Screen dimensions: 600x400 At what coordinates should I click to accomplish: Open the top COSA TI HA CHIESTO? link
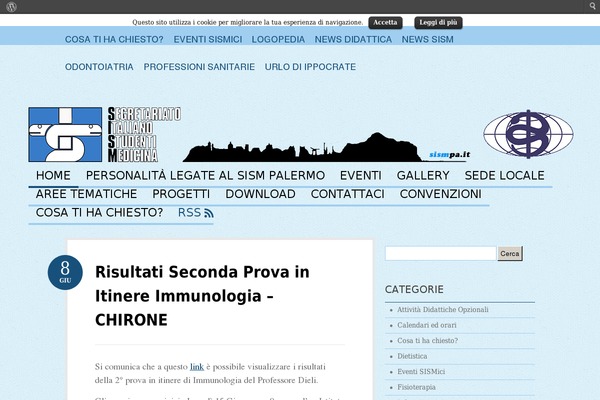[114, 39]
